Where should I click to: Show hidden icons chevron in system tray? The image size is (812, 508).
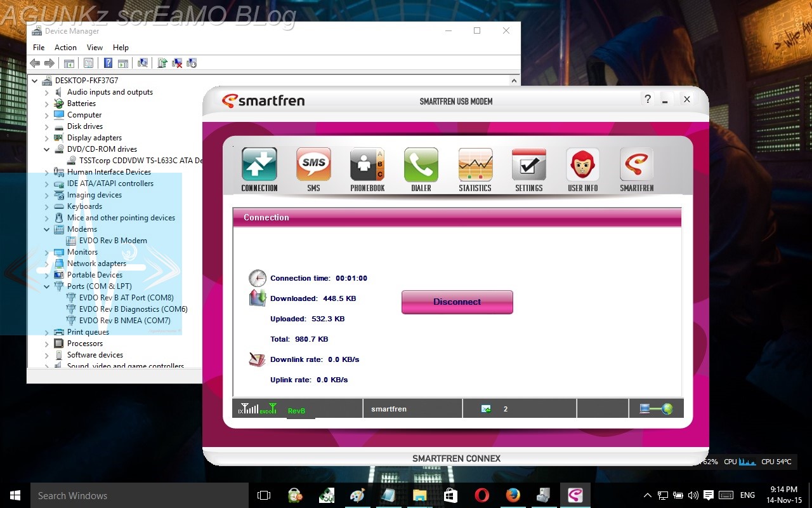pyautogui.click(x=647, y=495)
